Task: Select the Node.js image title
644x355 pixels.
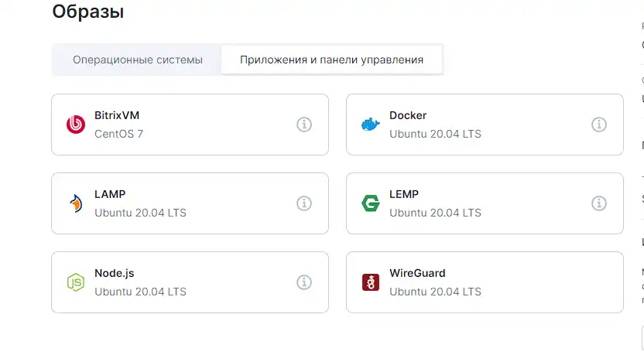Action: tap(115, 273)
